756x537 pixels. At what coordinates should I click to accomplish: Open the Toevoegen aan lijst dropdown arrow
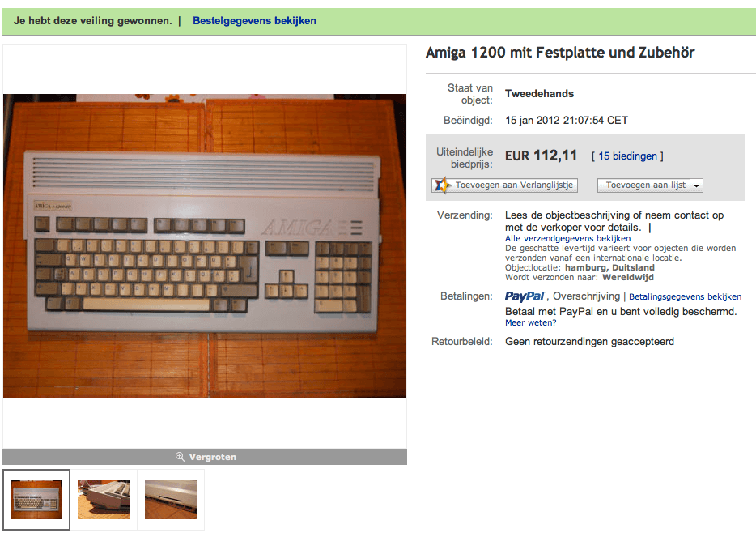[x=697, y=185]
